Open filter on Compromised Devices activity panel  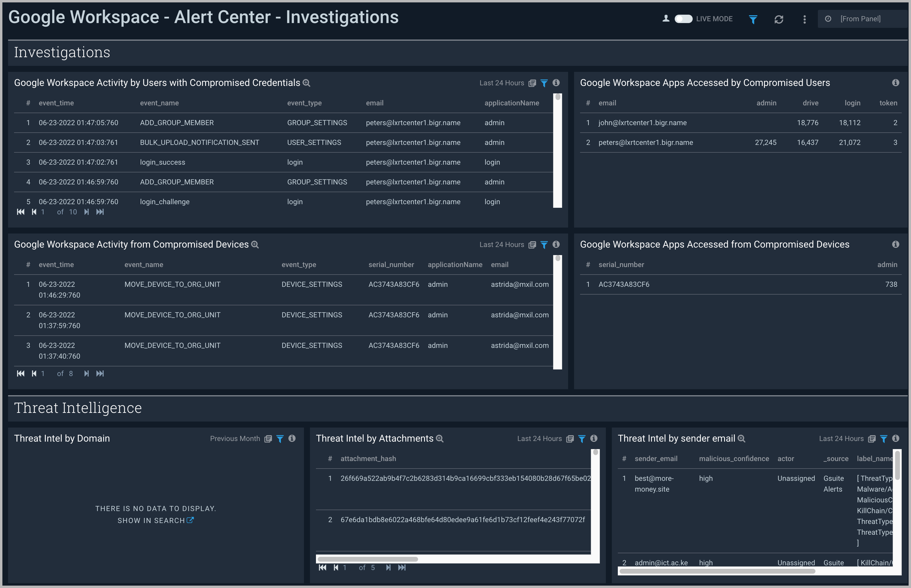(544, 245)
